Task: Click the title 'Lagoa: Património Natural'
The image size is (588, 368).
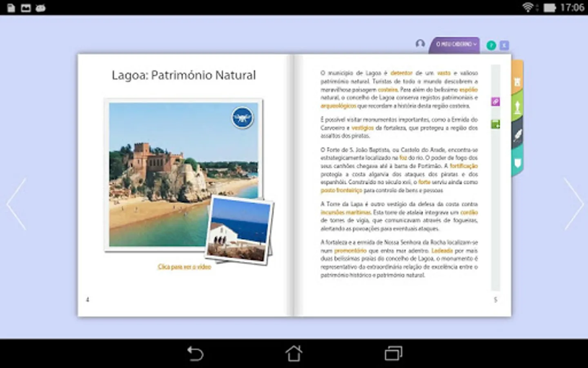Action: (x=184, y=75)
